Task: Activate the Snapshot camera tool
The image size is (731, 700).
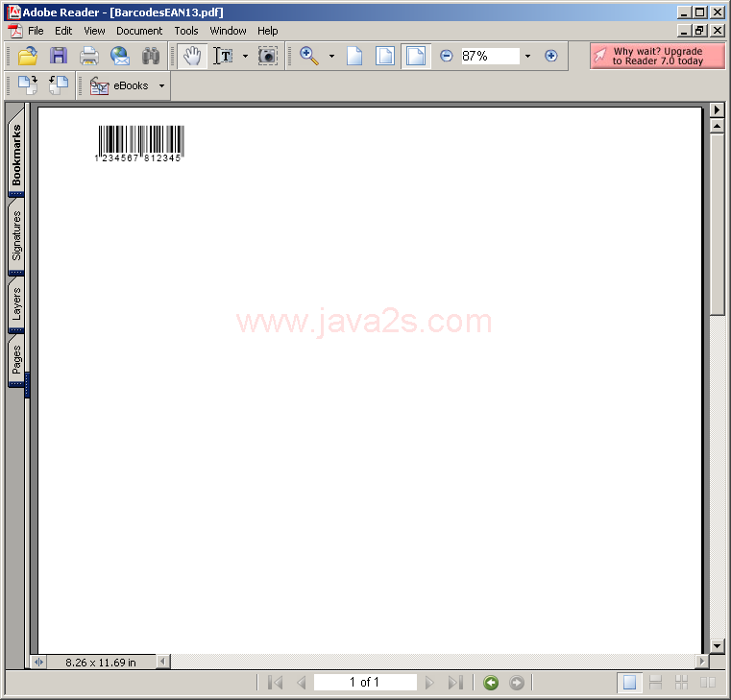Action: coord(268,56)
